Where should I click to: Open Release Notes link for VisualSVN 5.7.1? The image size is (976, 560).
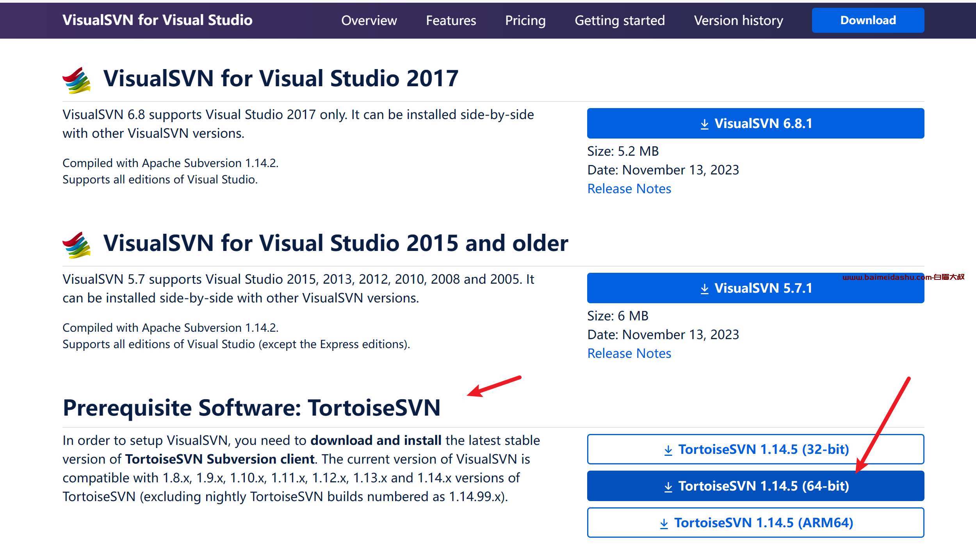tap(629, 353)
